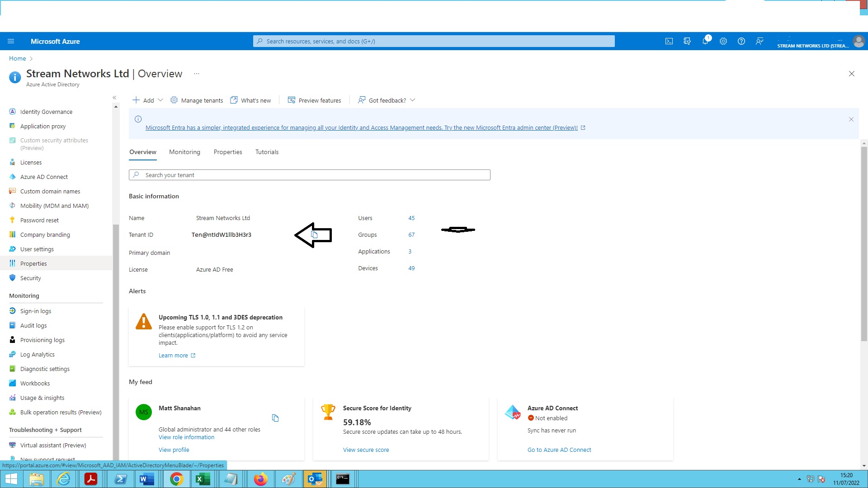Select Users count 45
This screenshot has height=488, width=868.
pyautogui.click(x=411, y=217)
